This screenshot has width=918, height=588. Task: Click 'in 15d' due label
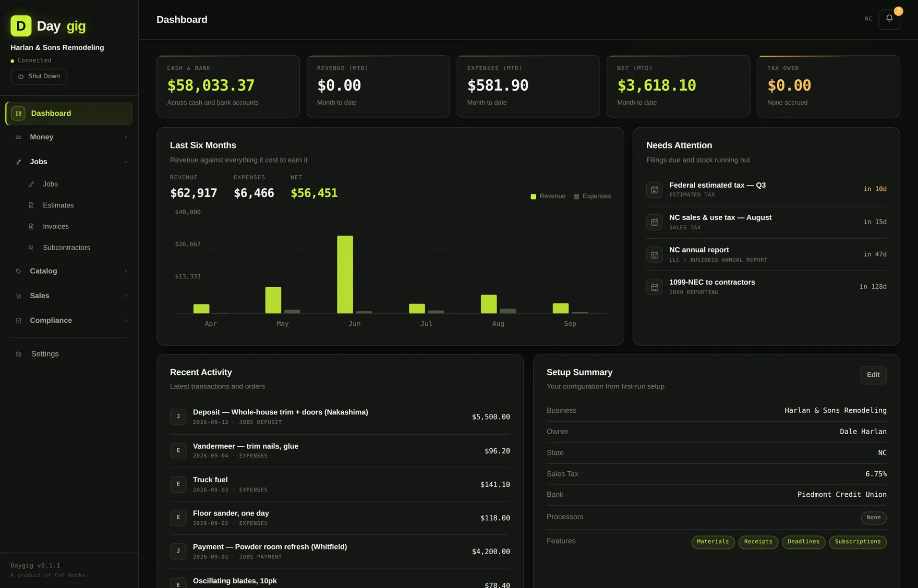tap(875, 222)
